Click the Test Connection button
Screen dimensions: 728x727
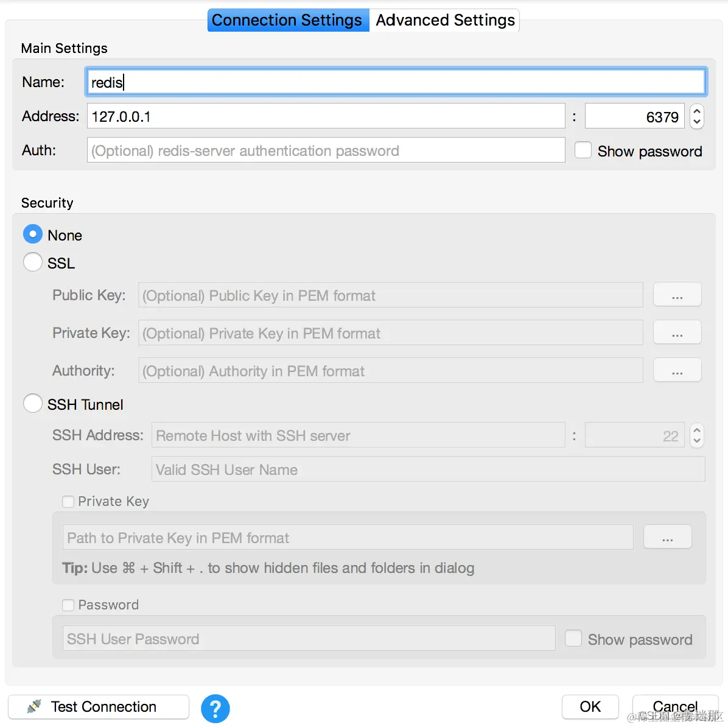(99, 706)
